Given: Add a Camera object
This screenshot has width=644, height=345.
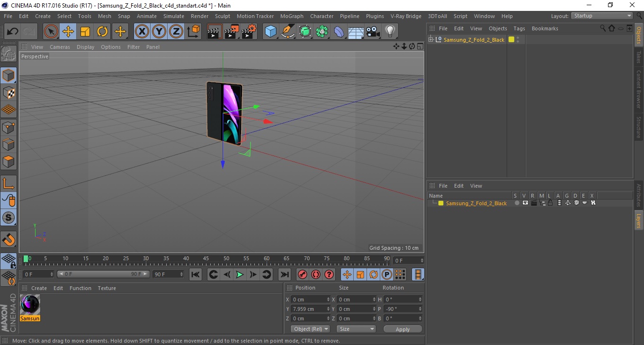Looking at the screenshot, I should (373, 32).
